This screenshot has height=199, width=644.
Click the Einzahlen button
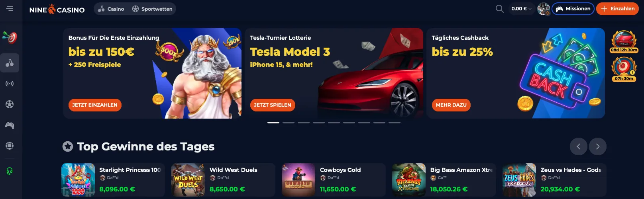point(617,9)
